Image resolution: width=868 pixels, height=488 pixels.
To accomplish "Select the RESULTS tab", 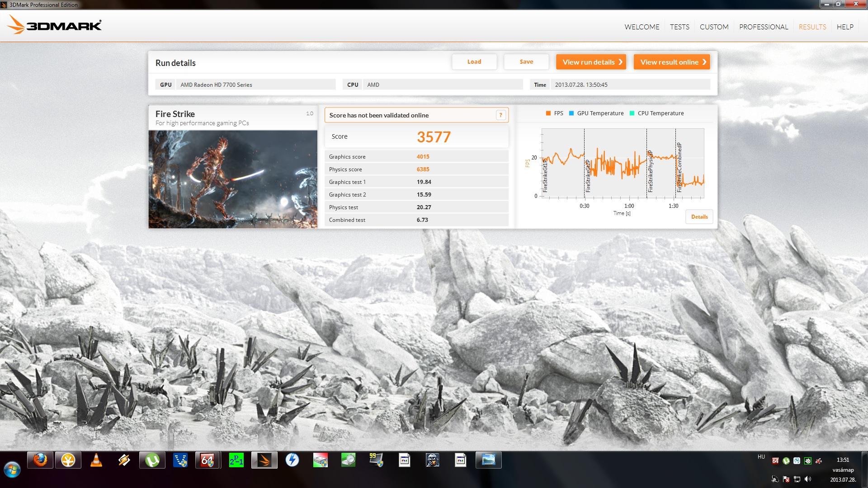I will coord(812,27).
